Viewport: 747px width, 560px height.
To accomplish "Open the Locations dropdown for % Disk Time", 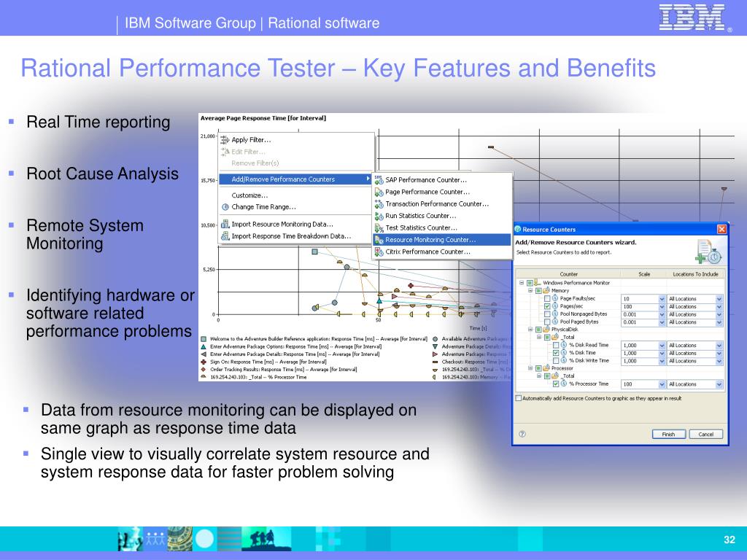I will [719, 354].
